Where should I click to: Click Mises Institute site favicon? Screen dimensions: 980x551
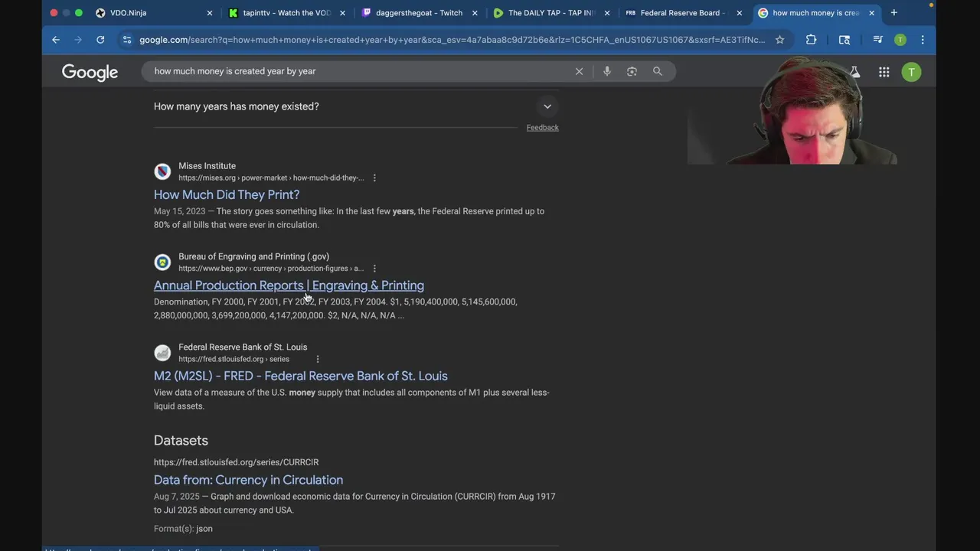pos(162,171)
